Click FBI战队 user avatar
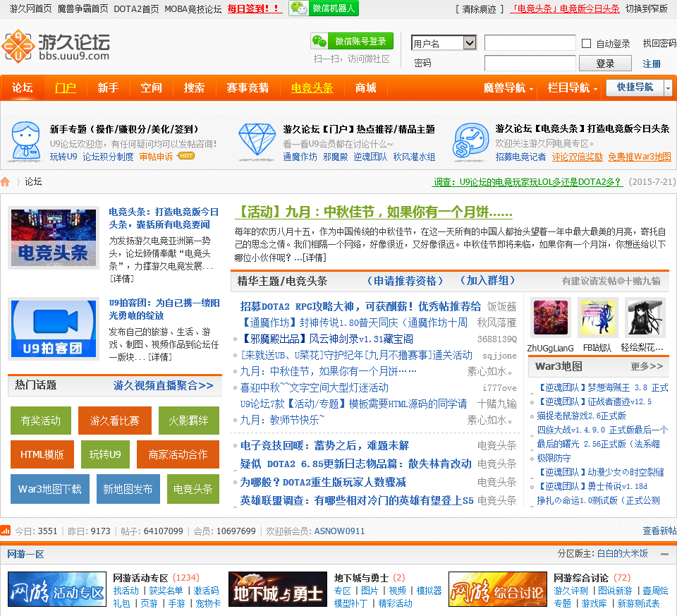The height and width of the screenshot is (616, 677). [597, 318]
